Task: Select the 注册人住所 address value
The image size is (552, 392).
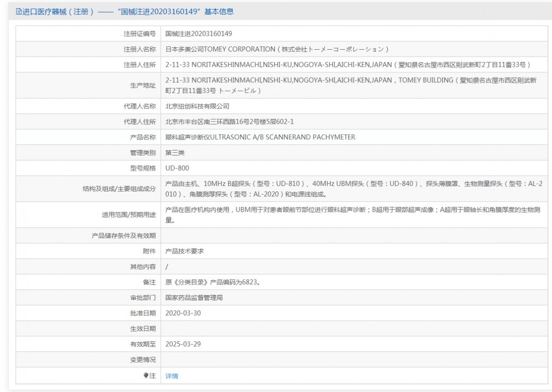Action: (x=348, y=64)
